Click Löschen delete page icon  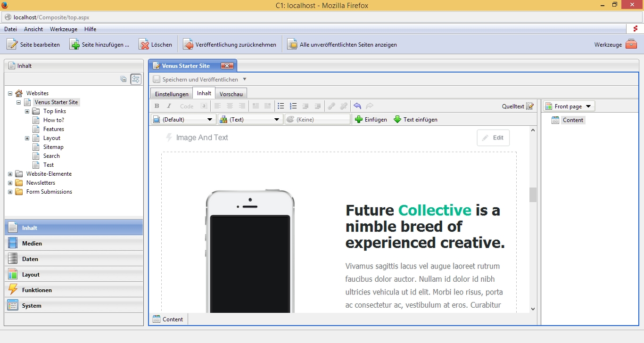click(144, 45)
